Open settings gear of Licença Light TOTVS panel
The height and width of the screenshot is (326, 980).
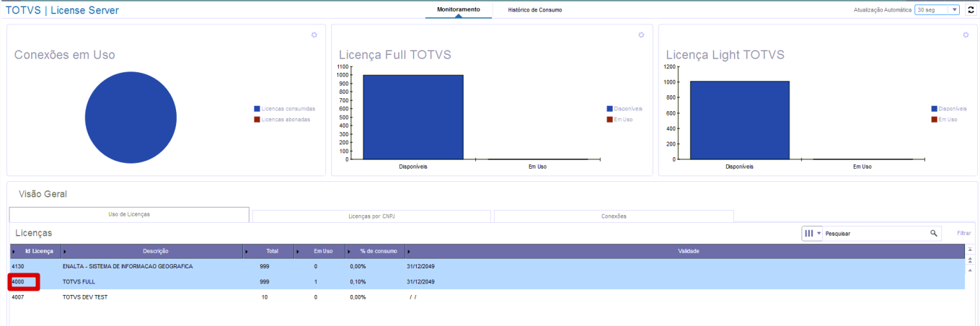966,35
